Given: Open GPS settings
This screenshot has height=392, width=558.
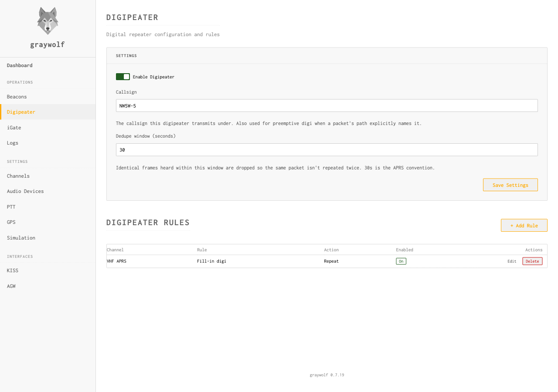Looking at the screenshot, I should tap(11, 222).
